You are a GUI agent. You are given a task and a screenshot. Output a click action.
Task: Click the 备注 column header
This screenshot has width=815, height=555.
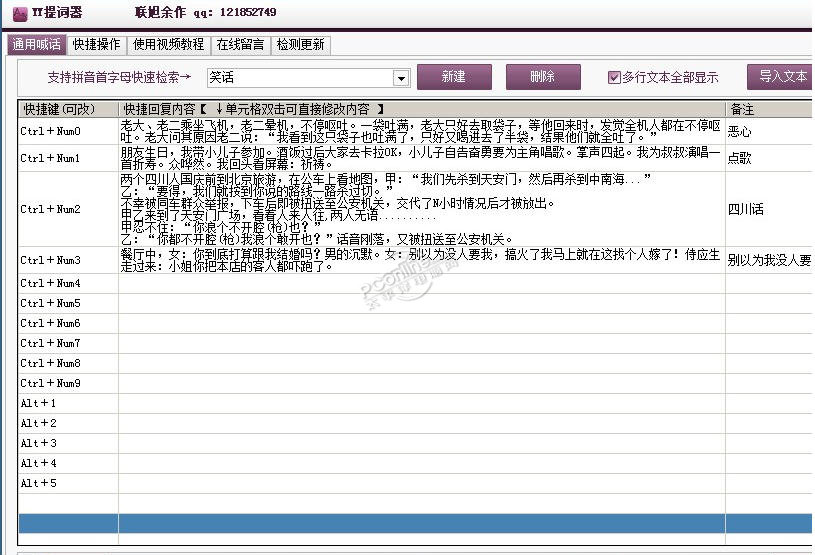pos(769,109)
